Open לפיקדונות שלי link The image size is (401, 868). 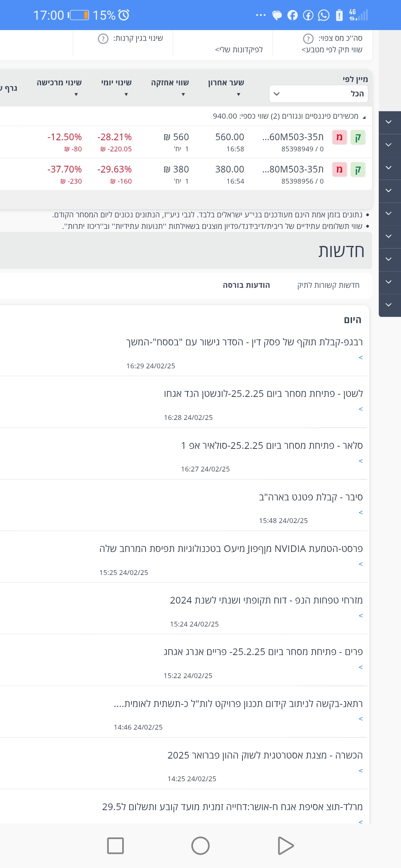pyautogui.click(x=239, y=50)
